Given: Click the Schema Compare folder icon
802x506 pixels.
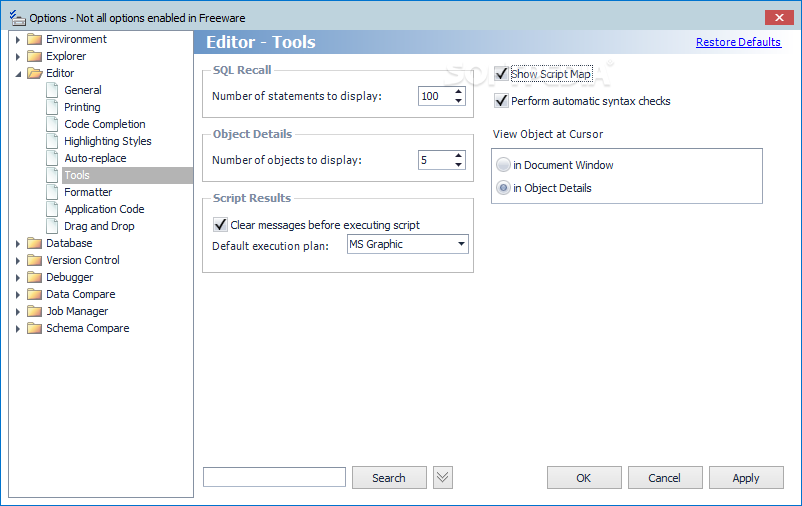Looking at the screenshot, I should (x=34, y=328).
